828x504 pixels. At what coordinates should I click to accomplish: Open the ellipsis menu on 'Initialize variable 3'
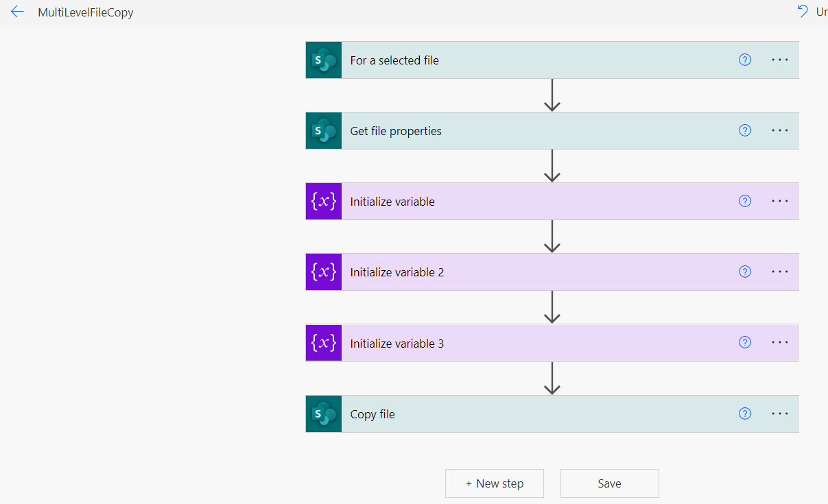[780, 342]
